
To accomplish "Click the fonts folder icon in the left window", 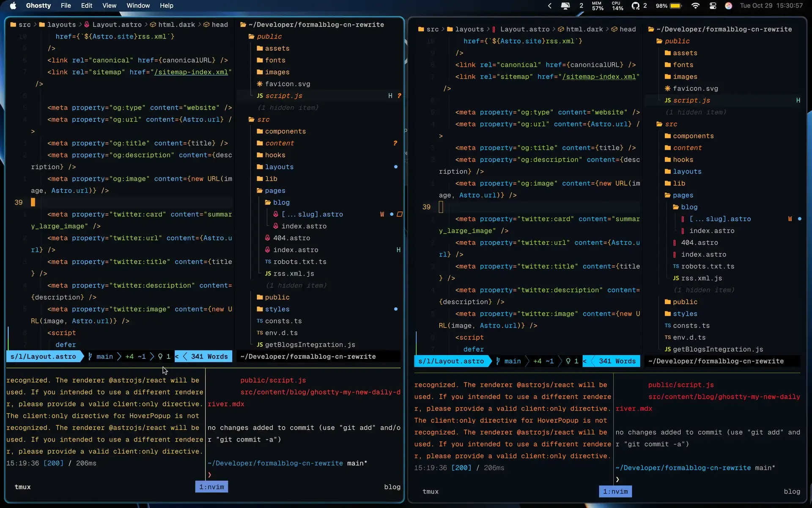I will click(260, 60).
